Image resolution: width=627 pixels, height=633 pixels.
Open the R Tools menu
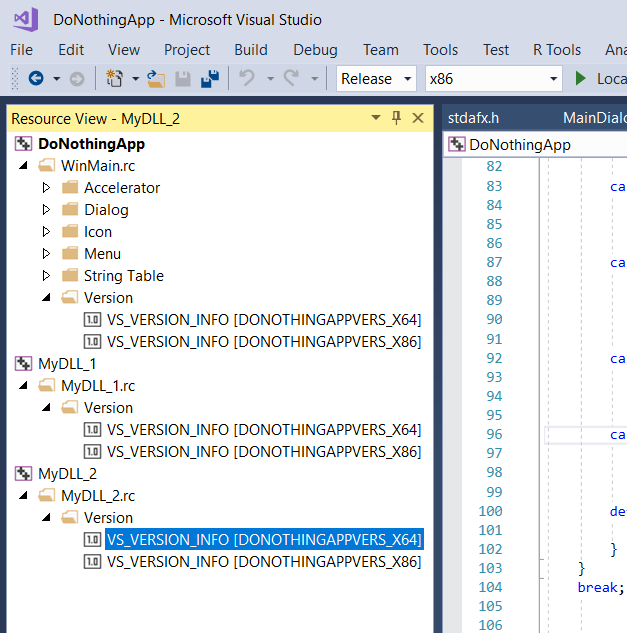(x=557, y=50)
